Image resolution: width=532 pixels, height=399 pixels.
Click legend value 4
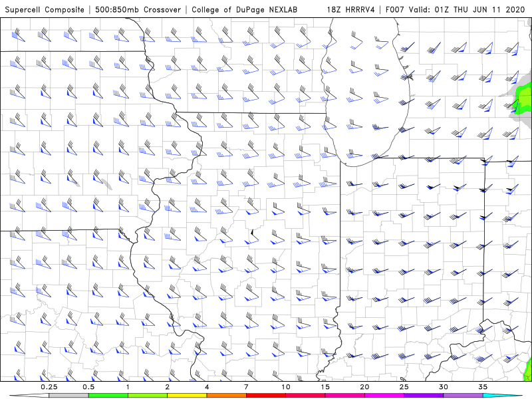tap(207, 387)
